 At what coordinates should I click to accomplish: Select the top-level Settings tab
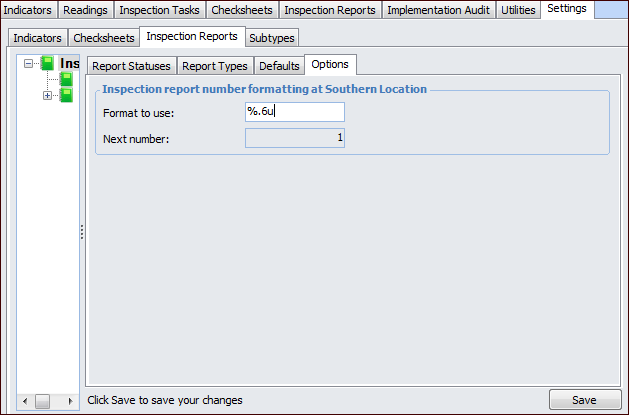(x=567, y=9)
